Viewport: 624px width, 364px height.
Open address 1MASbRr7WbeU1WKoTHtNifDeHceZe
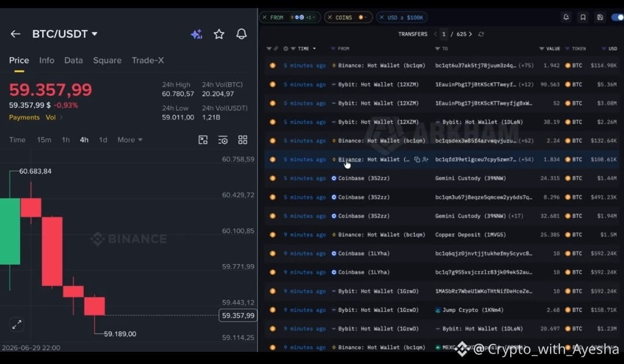(484, 291)
